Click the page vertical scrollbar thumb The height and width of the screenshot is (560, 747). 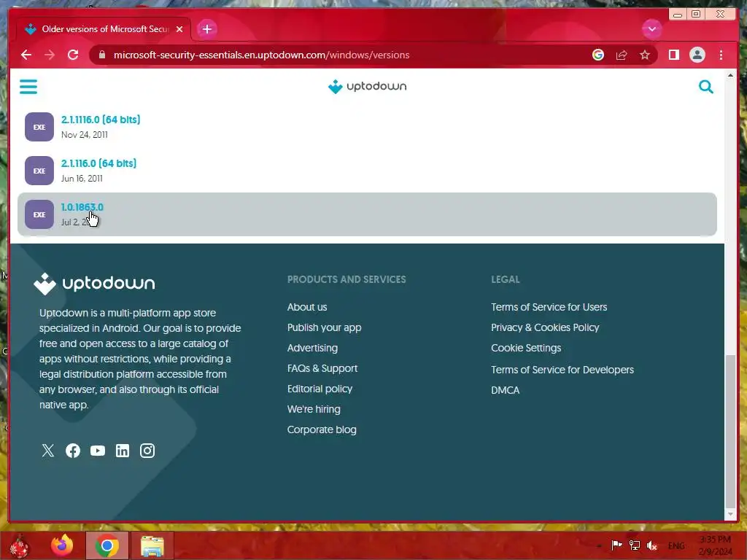click(729, 431)
